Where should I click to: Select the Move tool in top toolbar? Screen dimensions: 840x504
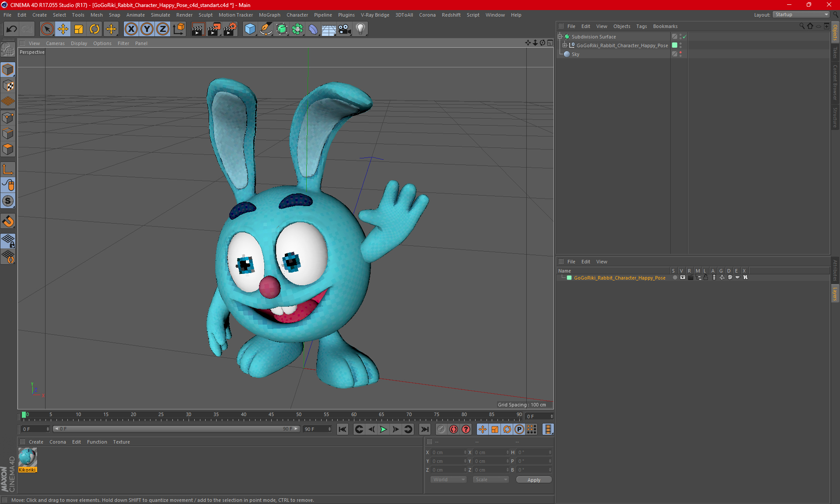(x=63, y=29)
